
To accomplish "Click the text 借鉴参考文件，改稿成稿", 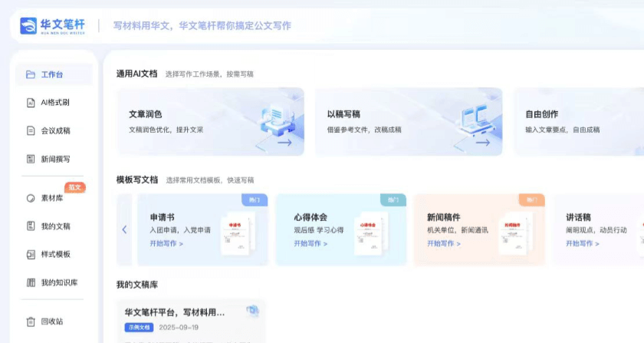I will tap(364, 130).
